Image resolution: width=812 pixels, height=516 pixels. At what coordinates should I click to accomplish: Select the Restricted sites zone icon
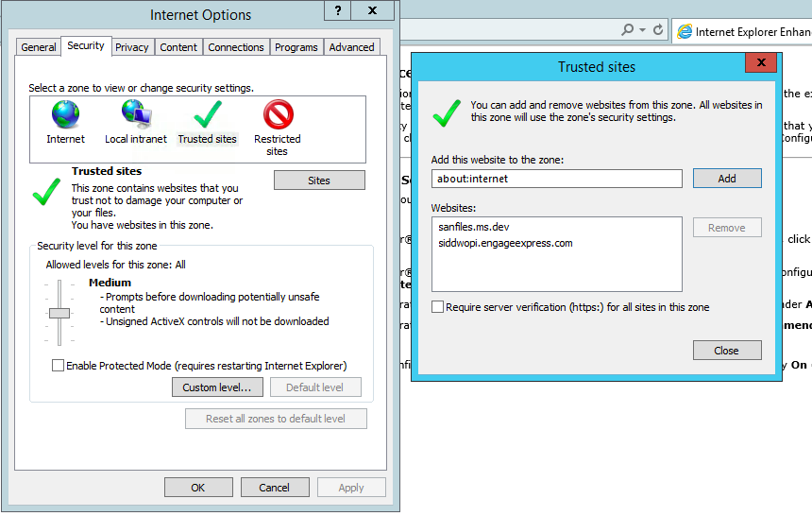(x=279, y=114)
